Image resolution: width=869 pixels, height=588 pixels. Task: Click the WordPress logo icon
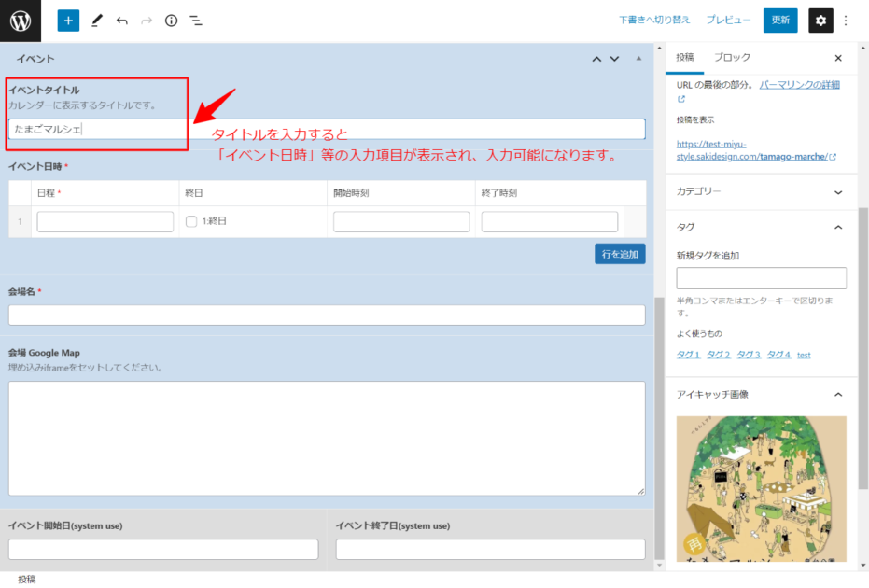coord(21,21)
